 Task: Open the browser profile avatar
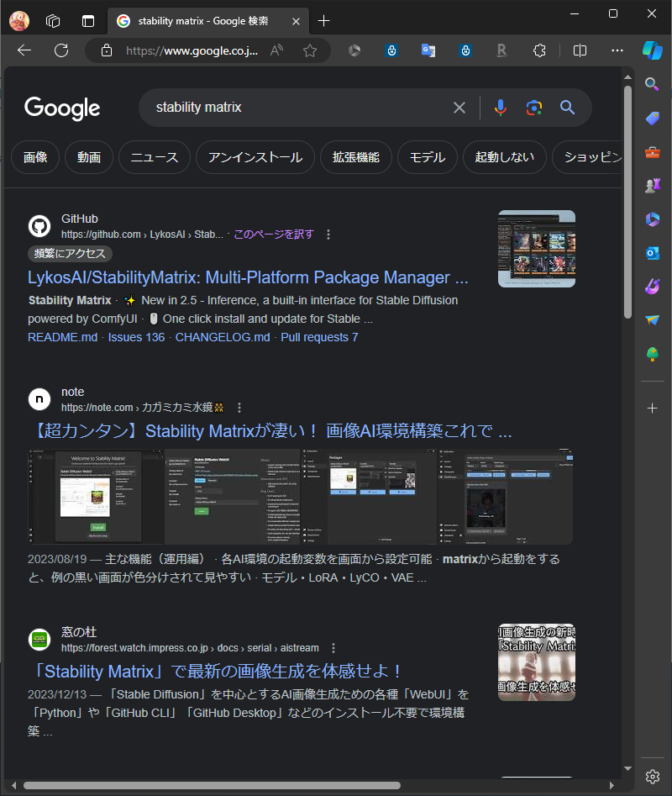(x=19, y=21)
